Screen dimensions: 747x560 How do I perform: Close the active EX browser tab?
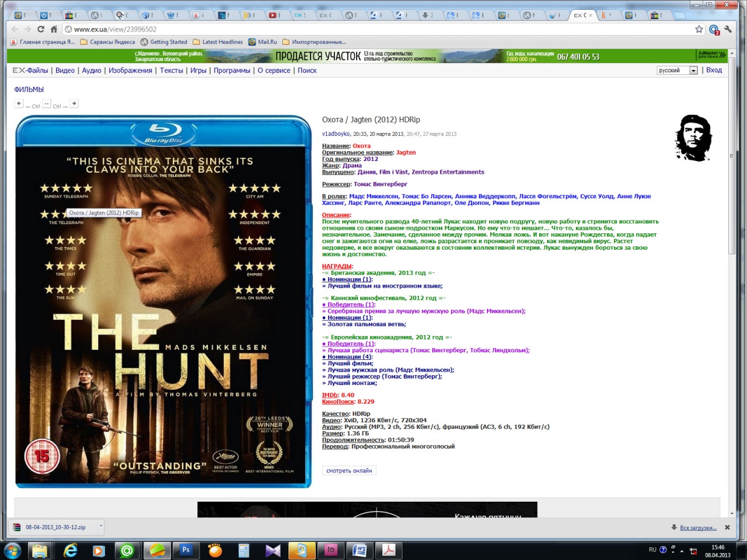pos(591,15)
